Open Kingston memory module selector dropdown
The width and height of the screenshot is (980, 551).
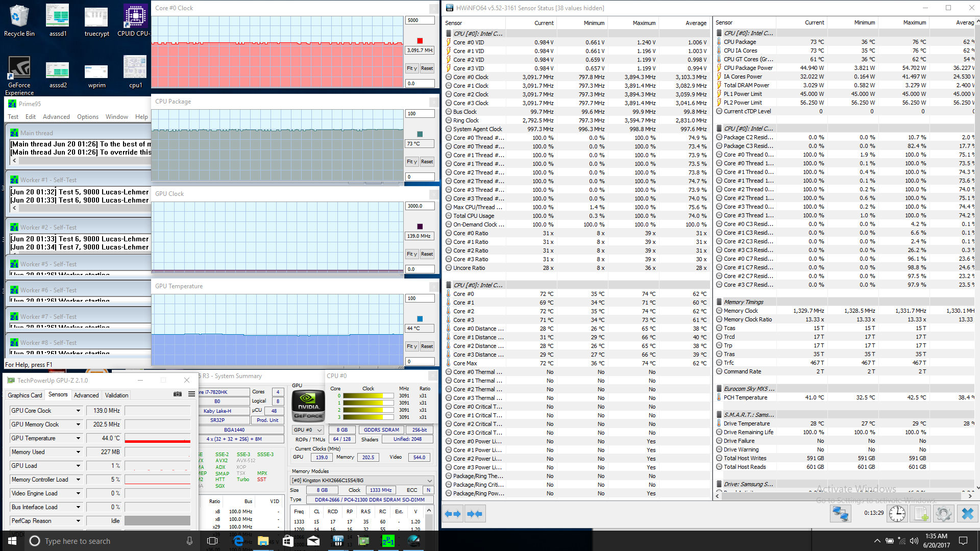[x=362, y=481]
